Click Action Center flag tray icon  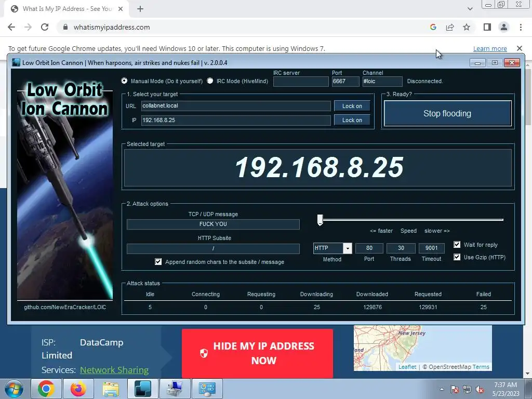coord(454,390)
